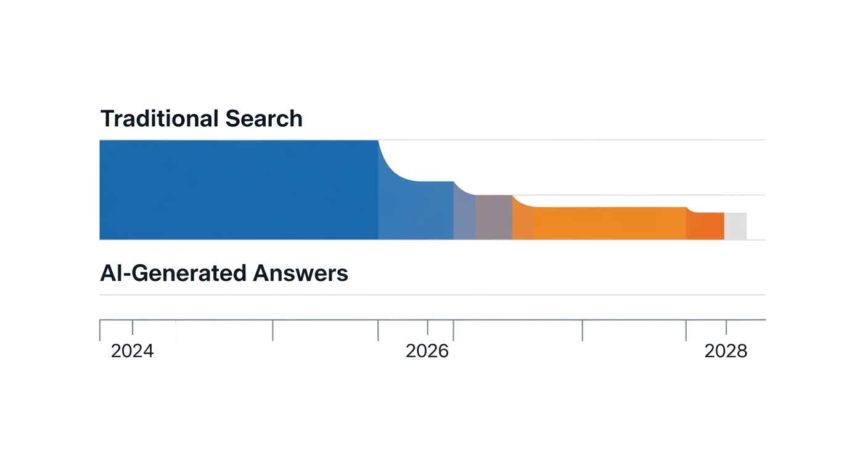Image resolution: width=868 pixels, height=473 pixels.
Task: Click the "AI-Generated Answers" heading
Action: (x=224, y=273)
